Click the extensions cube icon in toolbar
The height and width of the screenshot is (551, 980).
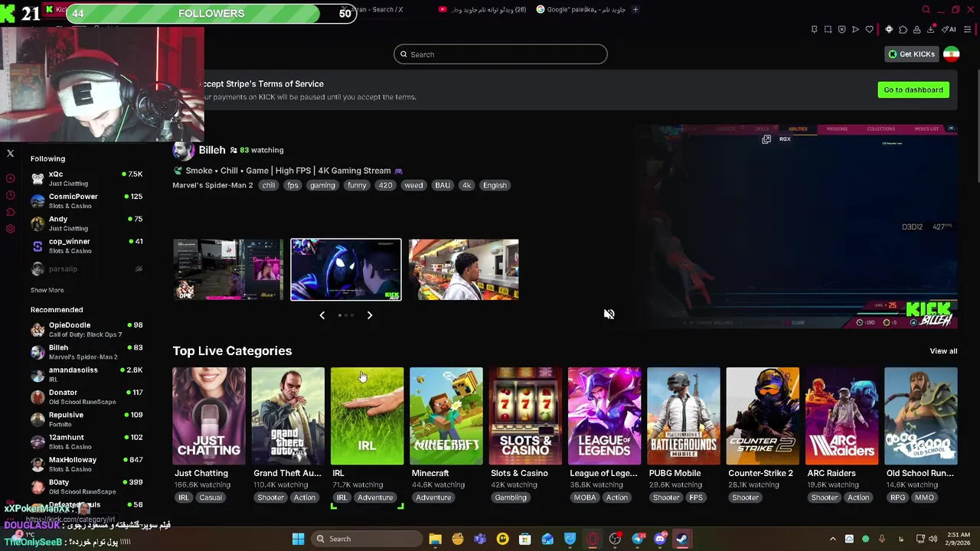[x=903, y=29]
